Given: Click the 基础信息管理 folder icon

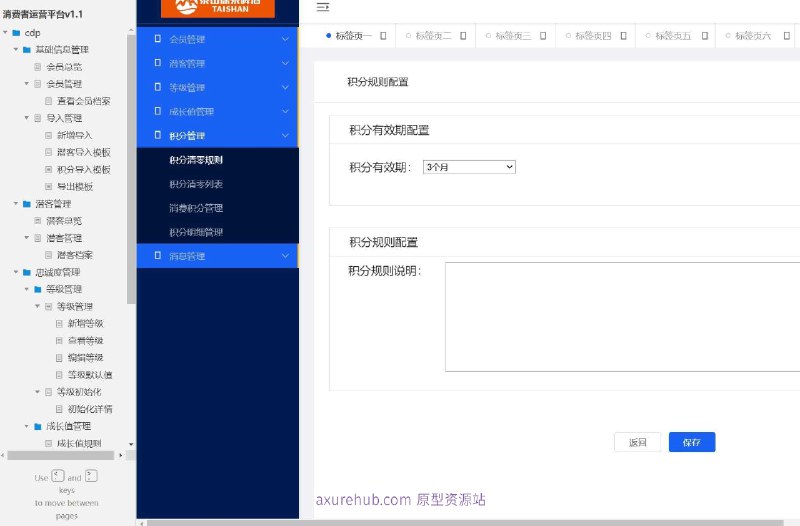Looking at the screenshot, I should (27, 49).
